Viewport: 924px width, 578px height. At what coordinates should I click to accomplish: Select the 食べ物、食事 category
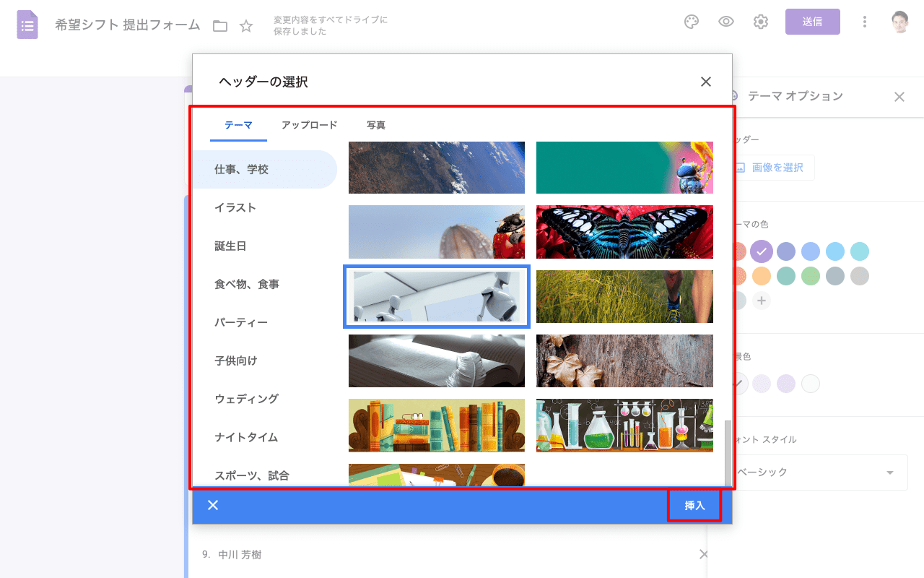point(247,284)
